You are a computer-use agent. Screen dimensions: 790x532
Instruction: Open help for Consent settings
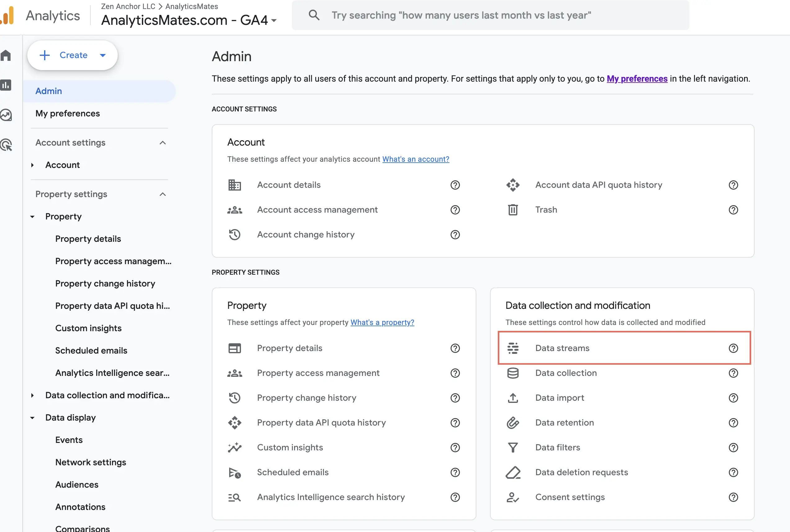[733, 498]
